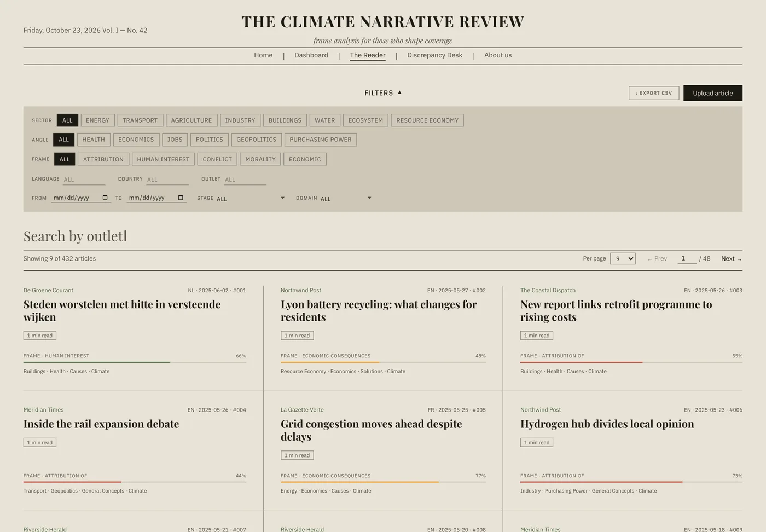This screenshot has width=766, height=532.
Task: Click the Country filter input
Action: [x=167, y=179]
